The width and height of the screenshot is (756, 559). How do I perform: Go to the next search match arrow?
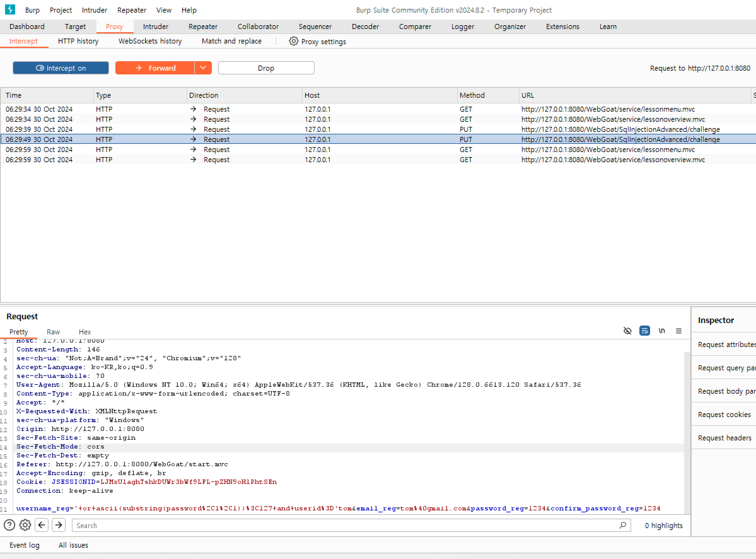pyautogui.click(x=59, y=525)
